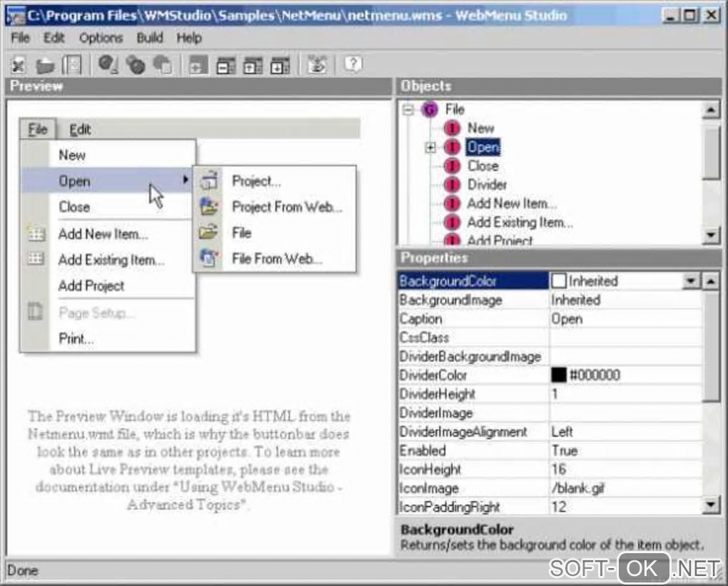The image size is (728, 586).
Task: Click the Add New Item icon in preview menu
Action: 36,235
